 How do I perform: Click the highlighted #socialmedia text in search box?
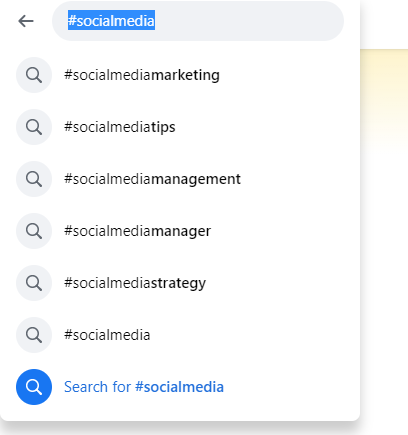(111, 20)
